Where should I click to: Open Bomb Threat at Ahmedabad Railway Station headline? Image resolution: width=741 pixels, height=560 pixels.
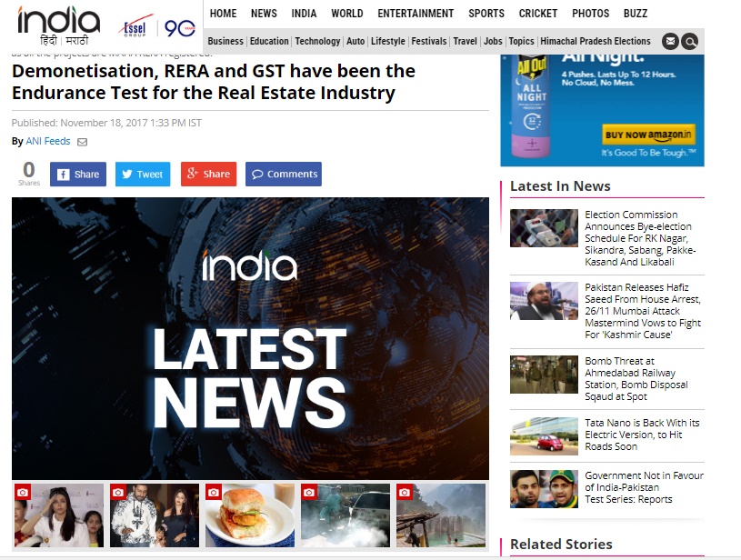click(x=636, y=378)
